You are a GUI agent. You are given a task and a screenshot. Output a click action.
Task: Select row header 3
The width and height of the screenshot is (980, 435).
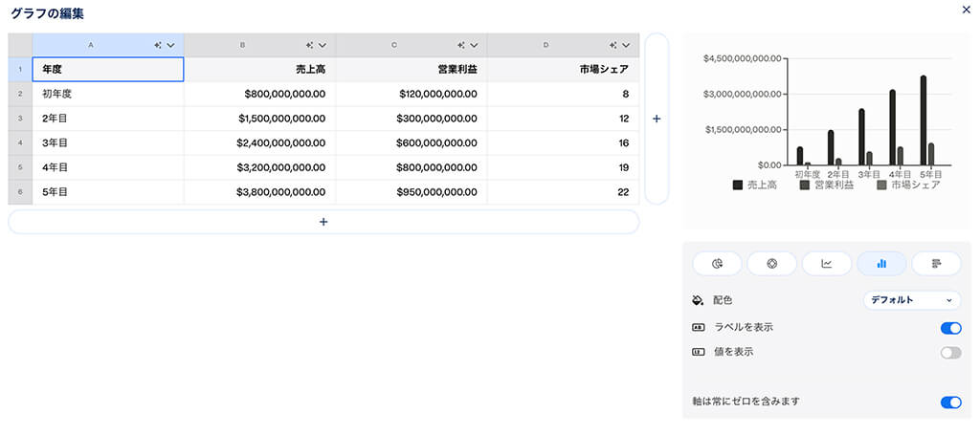(x=20, y=119)
